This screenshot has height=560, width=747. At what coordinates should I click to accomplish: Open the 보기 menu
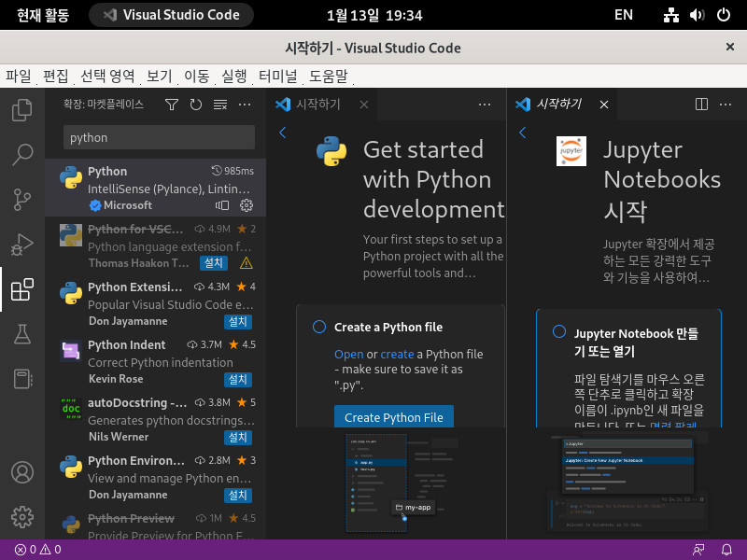pyautogui.click(x=159, y=76)
